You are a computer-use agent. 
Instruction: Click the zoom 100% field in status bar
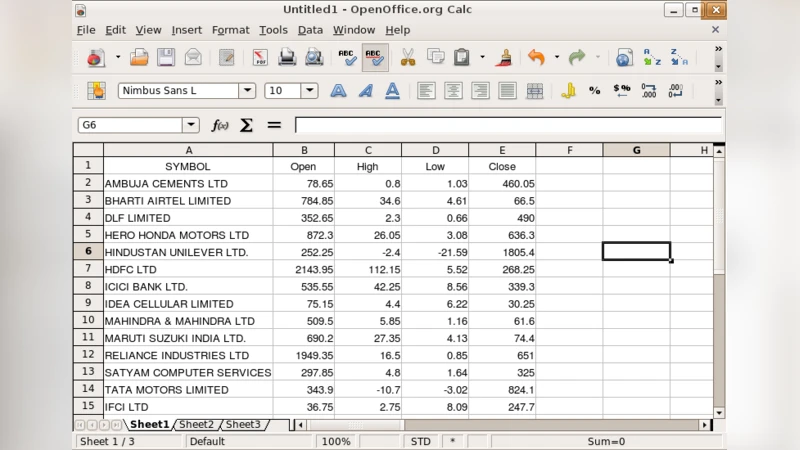tap(336, 441)
